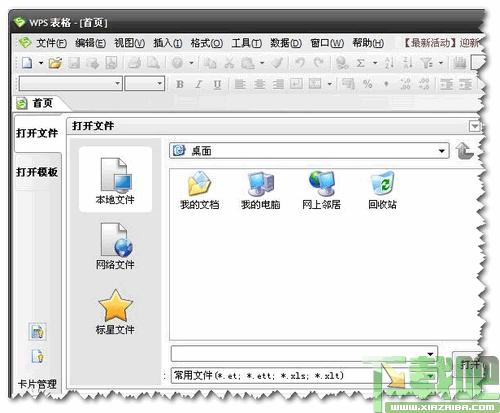Click the Percent style icon
Screen dimensions: 500x413
pyautogui.click(x=368, y=84)
